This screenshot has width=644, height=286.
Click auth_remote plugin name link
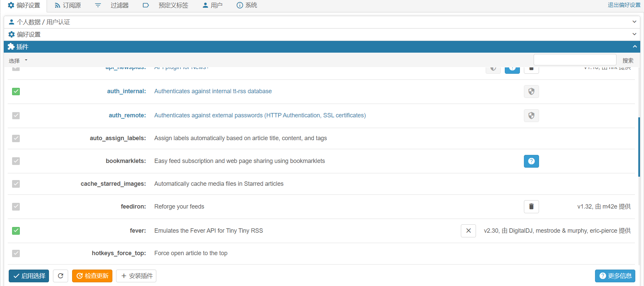coord(127,115)
